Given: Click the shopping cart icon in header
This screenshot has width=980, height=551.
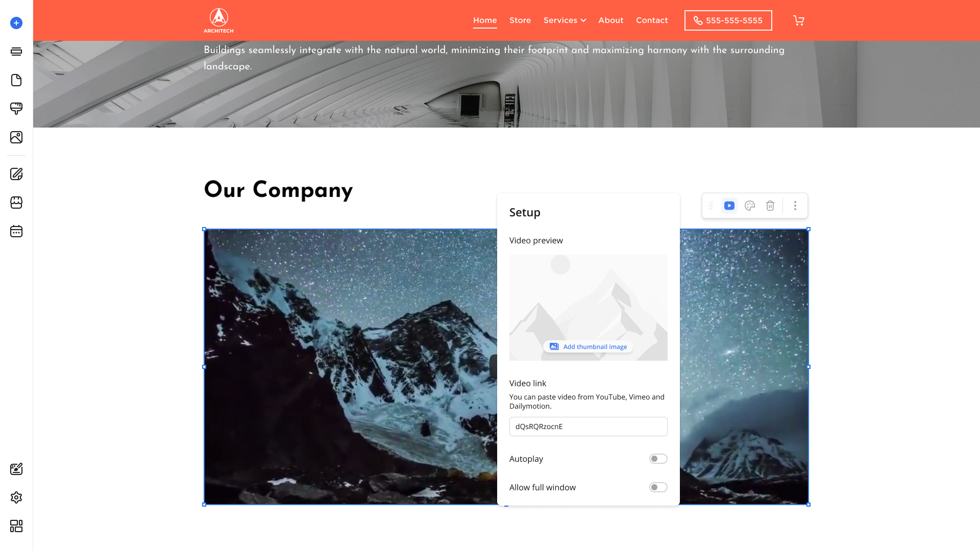Looking at the screenshot, I should pos(799,20).
